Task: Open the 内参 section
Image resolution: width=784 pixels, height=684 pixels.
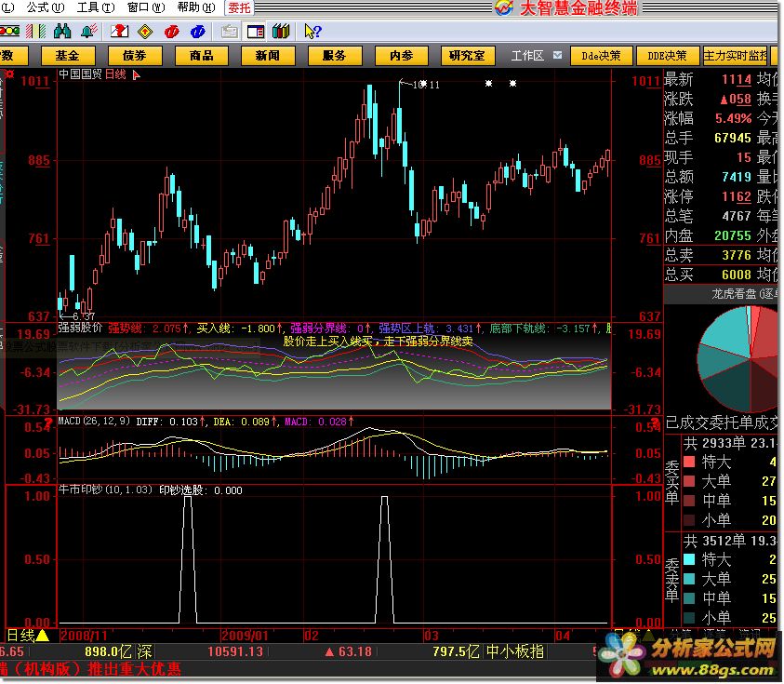Action: (x=401, y=56)
